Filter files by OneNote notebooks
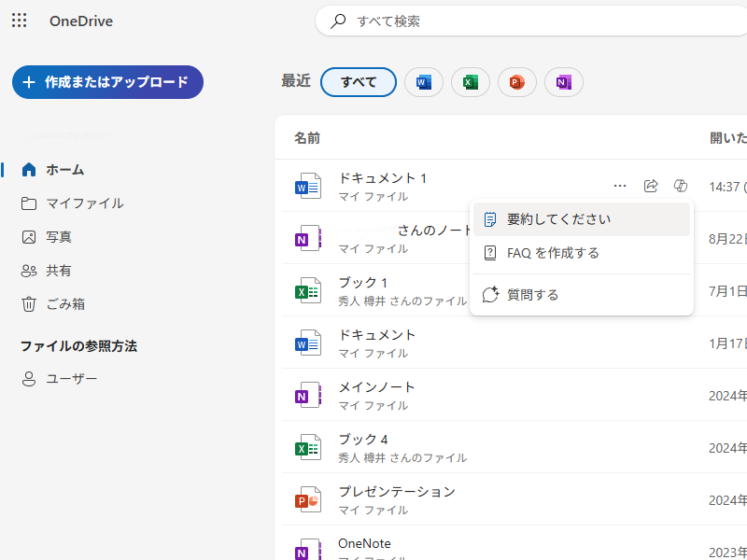The image size is (747, 560). tap(563, 82)
